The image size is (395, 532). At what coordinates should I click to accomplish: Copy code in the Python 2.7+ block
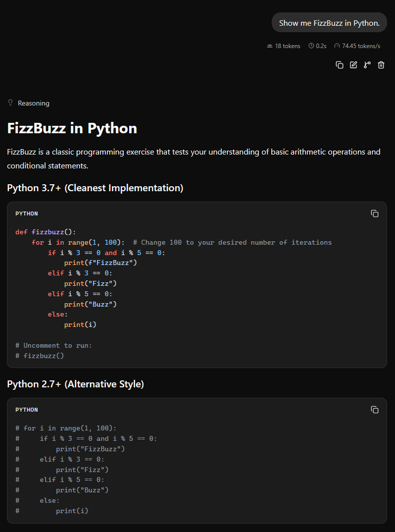pos(375,410)
